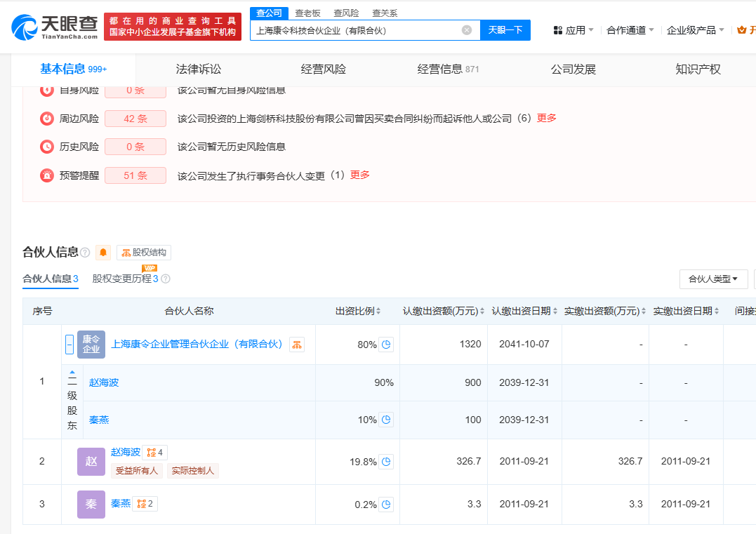756x534 pixels.
Task: Click the 历史风险 clock icon
Action: [47, 147]
